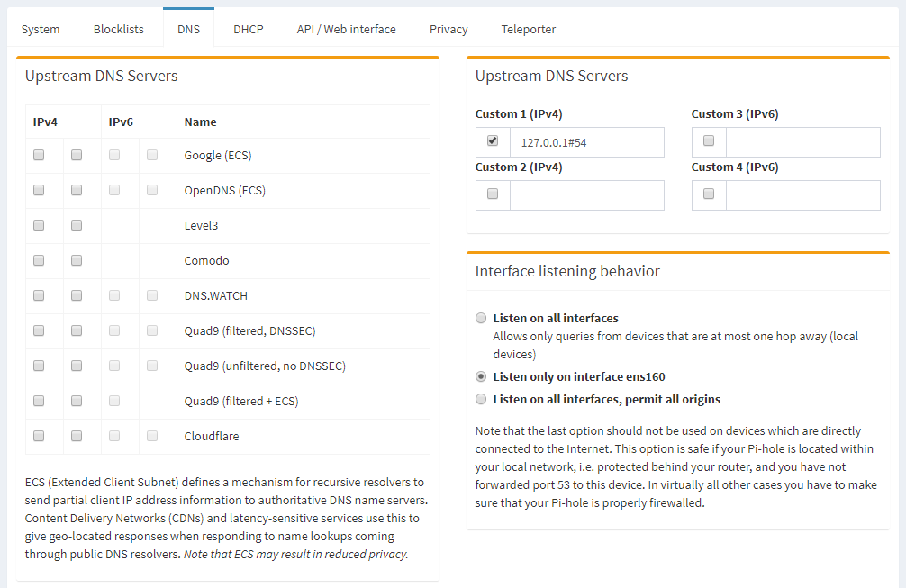This screenshot has width=906, height=588.
Task: Enable second IPv4 checkbox for DNS.WATCH
Action: pyautogui.click(x=77, y=295)
